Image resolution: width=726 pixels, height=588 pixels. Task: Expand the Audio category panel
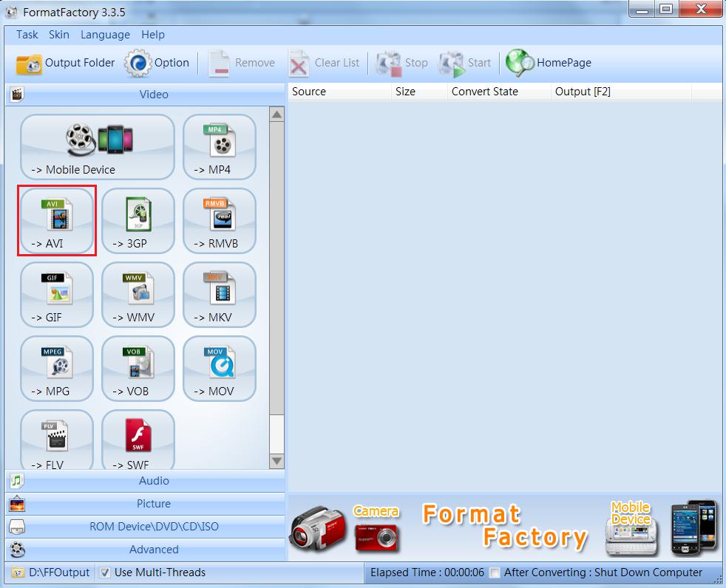(145, 481)
